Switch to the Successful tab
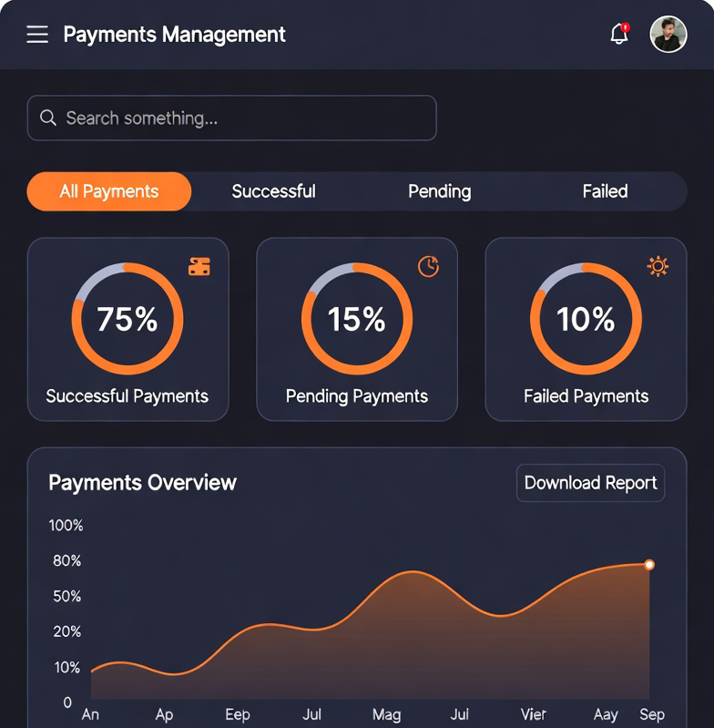The image size is (714, 728). tap(273, 191)
